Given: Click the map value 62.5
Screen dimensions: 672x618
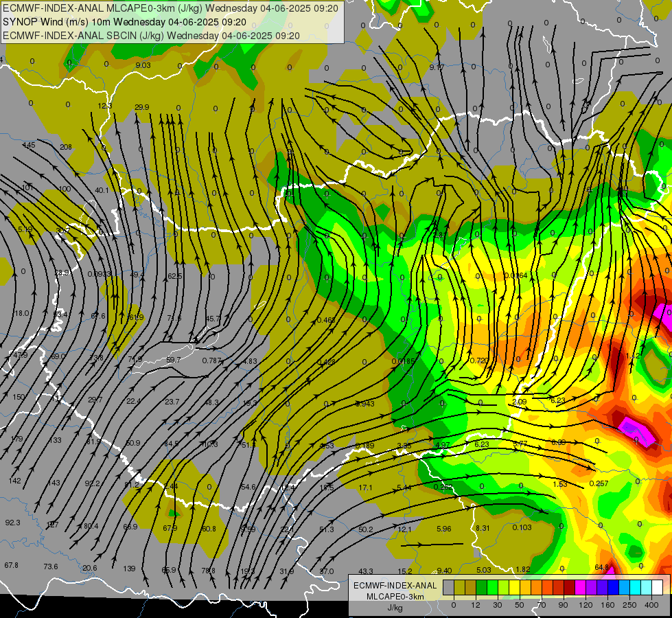Looking at the screenshot, I should pyautogui.click(x=174, y=276).
